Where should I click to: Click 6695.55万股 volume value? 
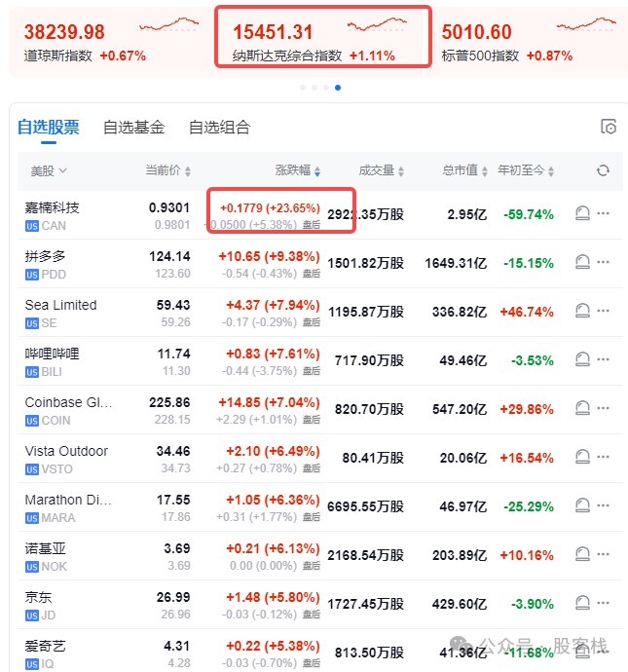click(365, 506)
